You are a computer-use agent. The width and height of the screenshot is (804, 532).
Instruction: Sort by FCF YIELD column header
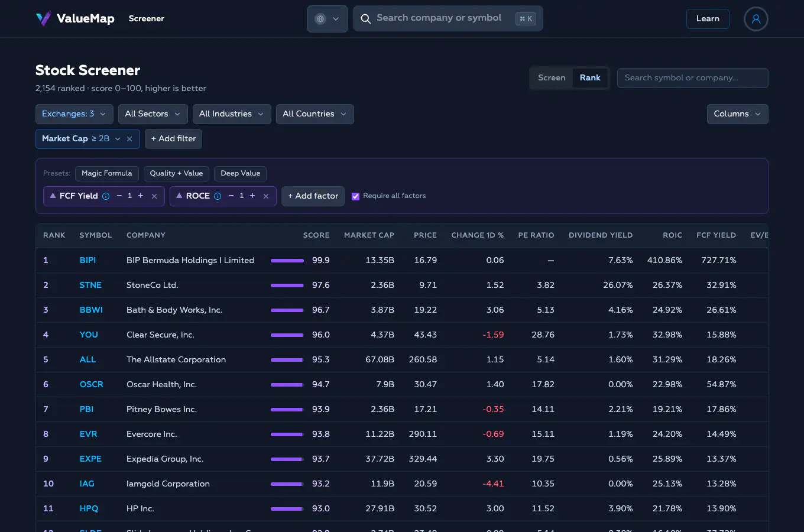pyautogui.click(x=716, y=235)
